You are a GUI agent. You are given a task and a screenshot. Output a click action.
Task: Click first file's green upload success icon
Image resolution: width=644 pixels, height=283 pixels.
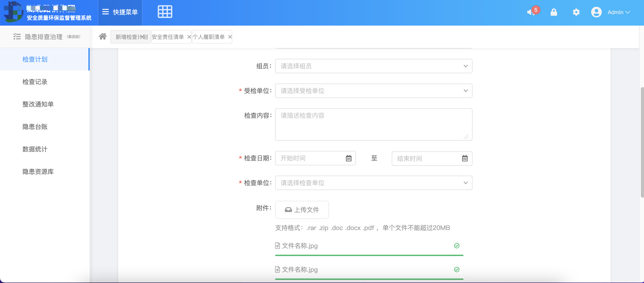(x=457, y=246)
